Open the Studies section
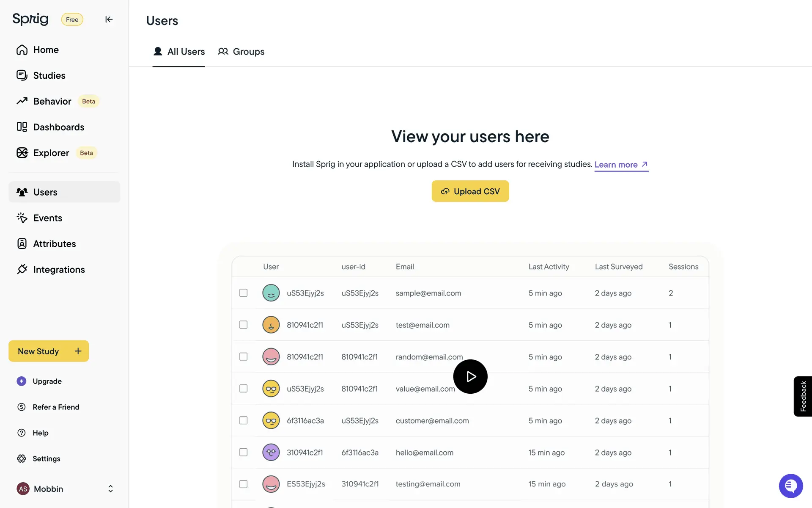The image size is (812, 508). tap(49, 75)
